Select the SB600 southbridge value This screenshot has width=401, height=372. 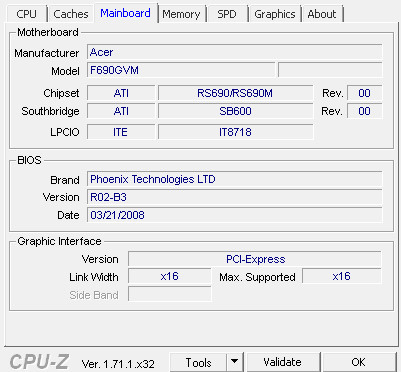point(235,111)
